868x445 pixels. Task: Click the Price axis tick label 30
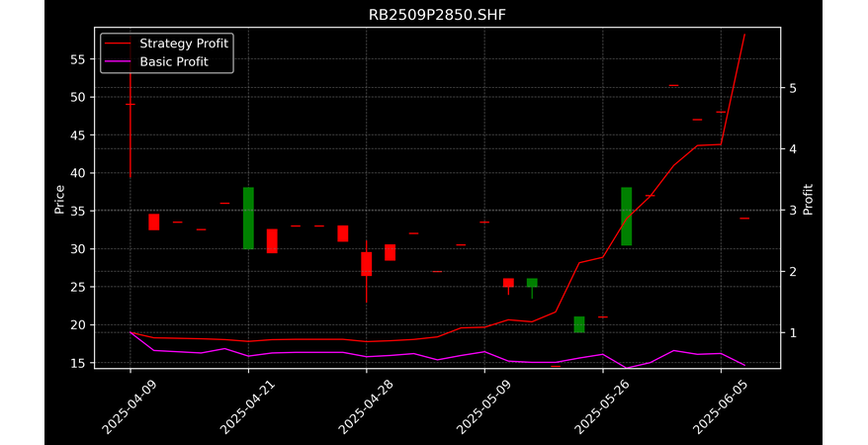(78, 249)
